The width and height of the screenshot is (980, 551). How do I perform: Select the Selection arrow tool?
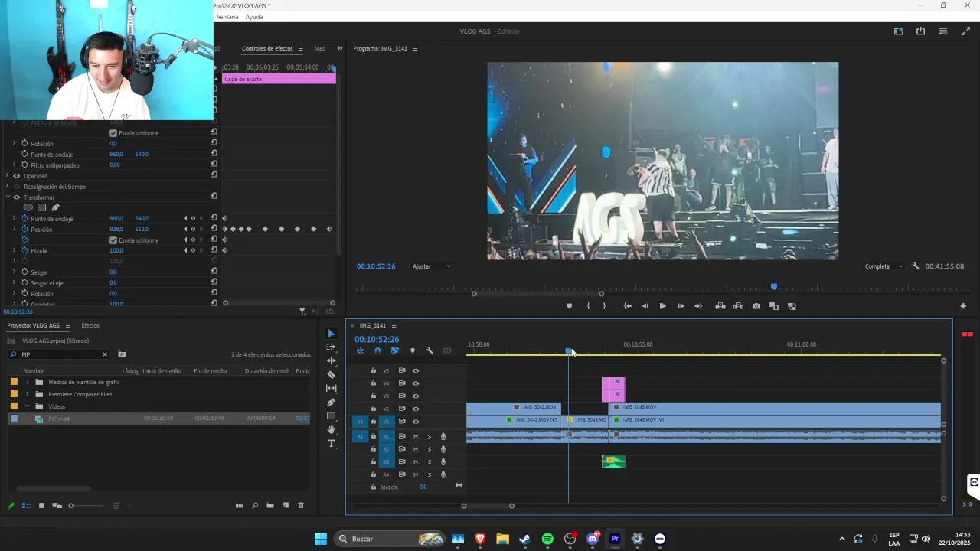click(x=331, y=334)
